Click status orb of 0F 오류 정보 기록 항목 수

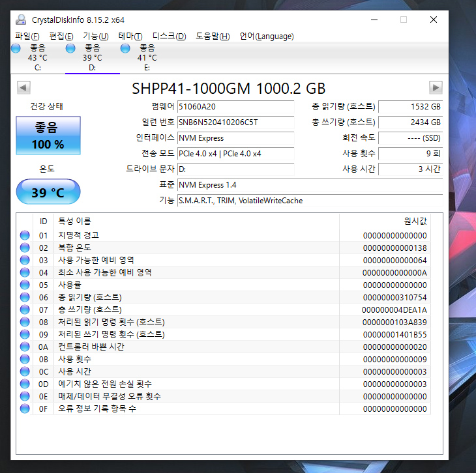point(25,408)
